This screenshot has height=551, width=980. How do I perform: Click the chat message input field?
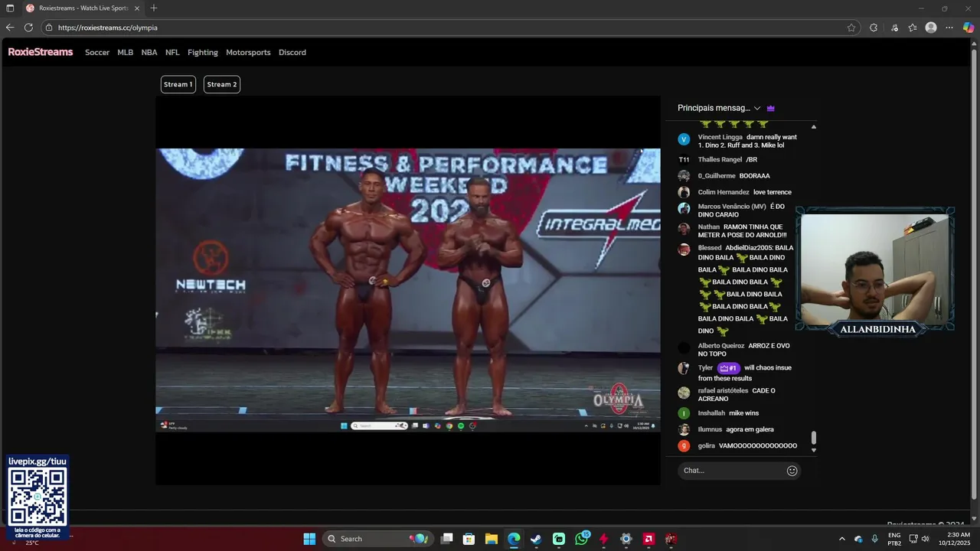tap(731, 471)
